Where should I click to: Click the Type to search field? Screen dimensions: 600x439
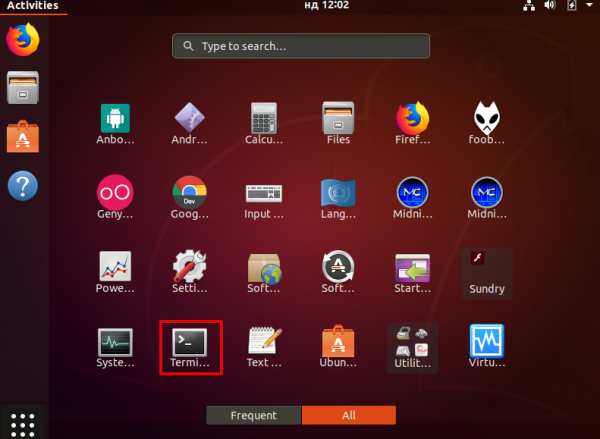pyautogui.click(x=301, y=46)
